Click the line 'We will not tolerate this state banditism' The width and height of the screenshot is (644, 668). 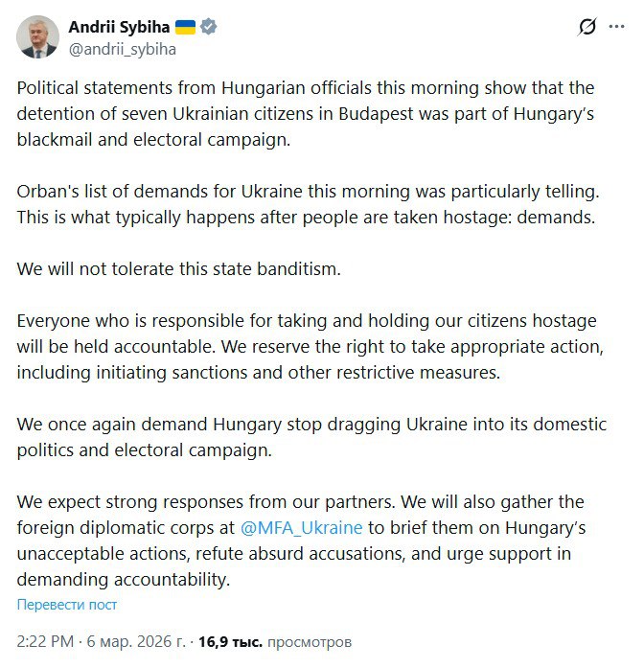[179, 269]
